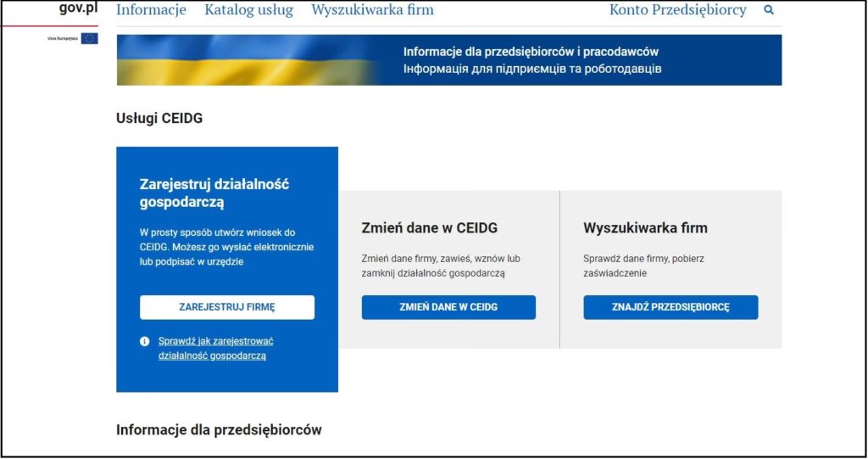Viewport: 868px width, 459px height.
Task: Go to Konto Przedsiębiorcy
Action: (677, 10)
